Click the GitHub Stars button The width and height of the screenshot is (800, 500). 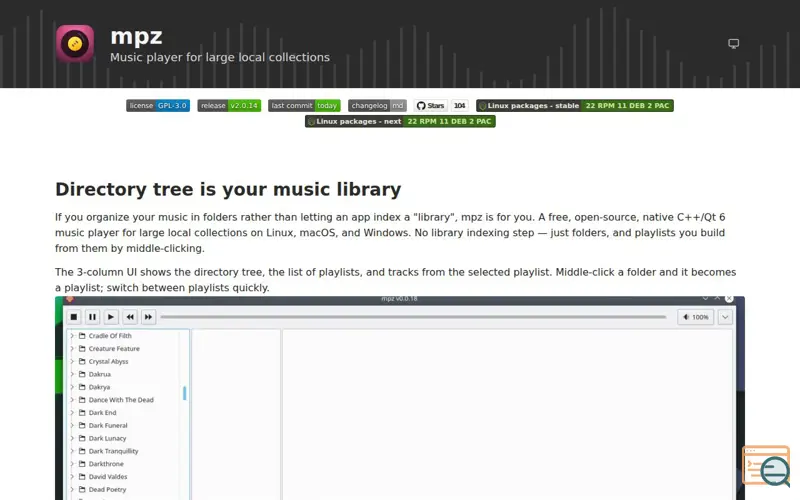click(x=431, y=106)
